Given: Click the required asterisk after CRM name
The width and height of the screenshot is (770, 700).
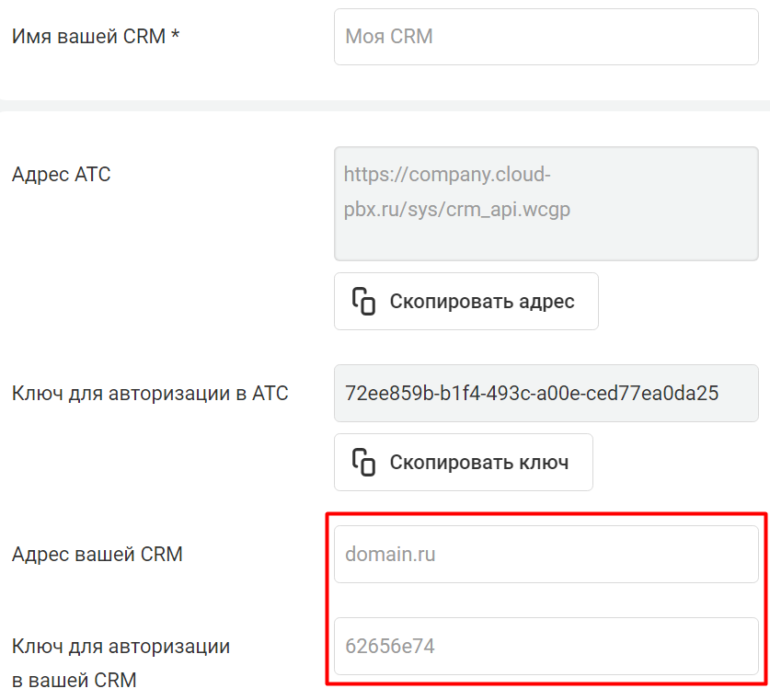Looking at the screenshot, I should click(175, 37).
